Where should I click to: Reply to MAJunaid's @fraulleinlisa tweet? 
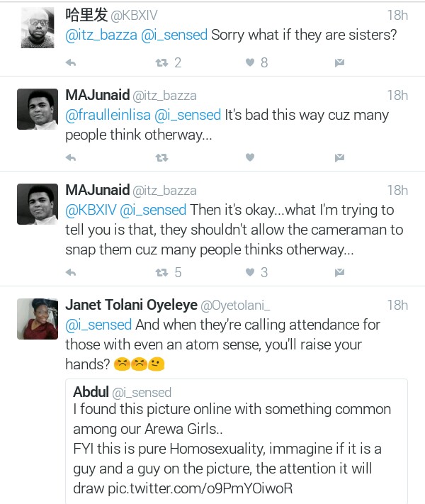point(71,157)
